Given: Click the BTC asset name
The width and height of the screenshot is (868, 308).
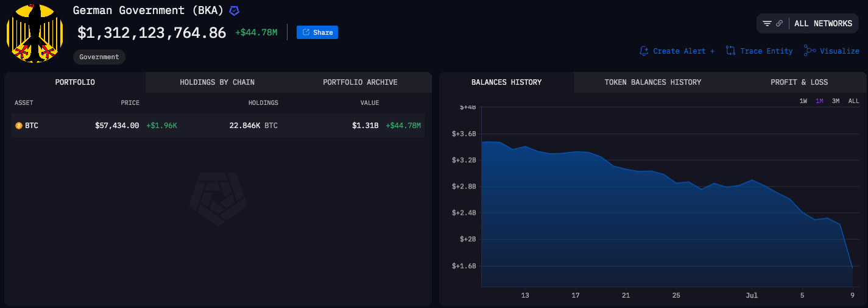Looking at the screenshot, I should pyautogui.click(x=32, y=126).
